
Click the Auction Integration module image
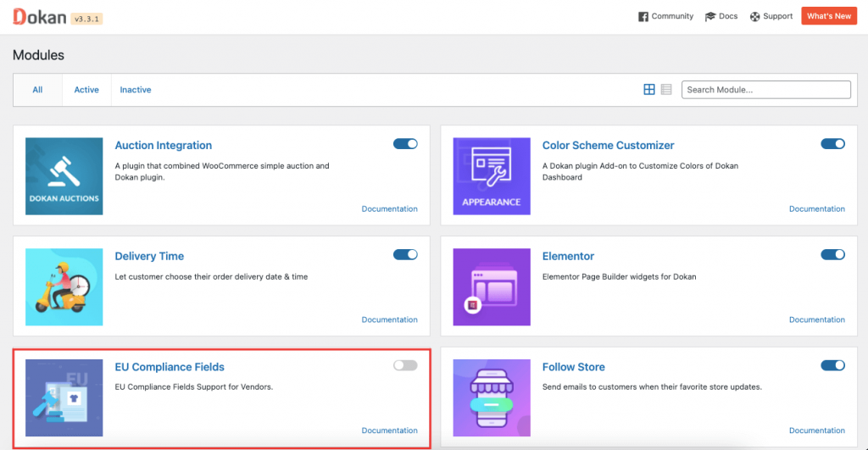point(64,176)
